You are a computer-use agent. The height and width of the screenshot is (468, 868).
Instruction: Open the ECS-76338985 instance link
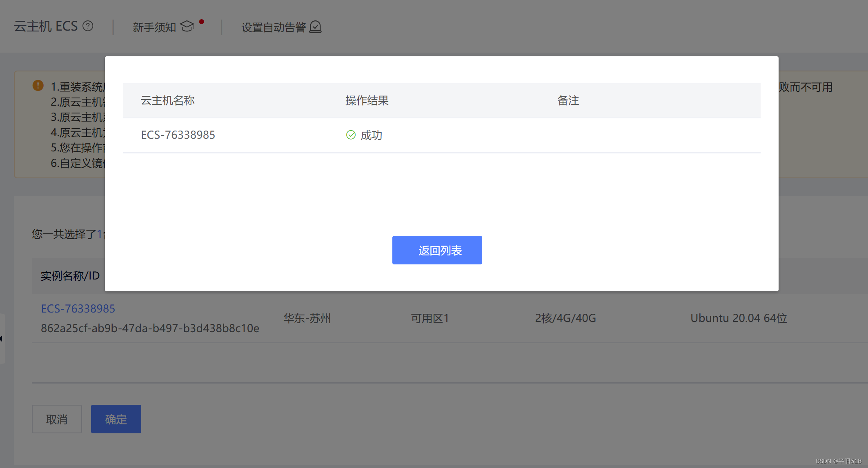pos(78,308)
